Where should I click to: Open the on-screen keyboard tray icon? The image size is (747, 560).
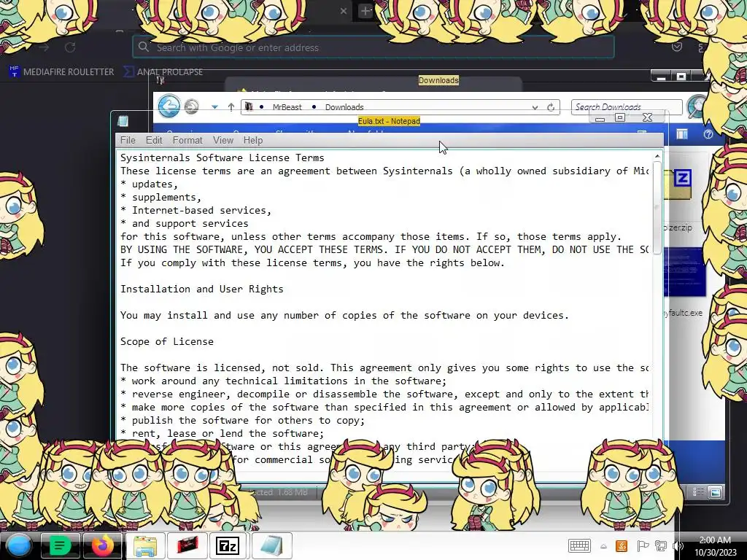[x=579, y=545]
